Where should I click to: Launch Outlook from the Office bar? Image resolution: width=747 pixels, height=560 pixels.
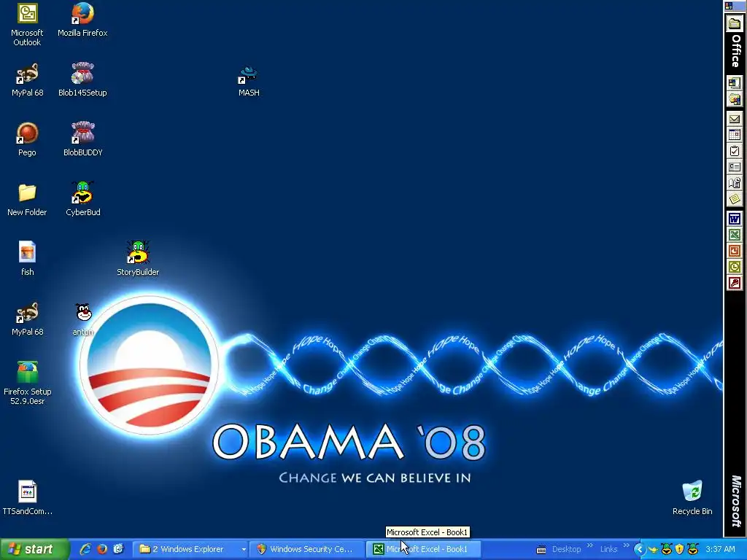(x=734, y=267)
